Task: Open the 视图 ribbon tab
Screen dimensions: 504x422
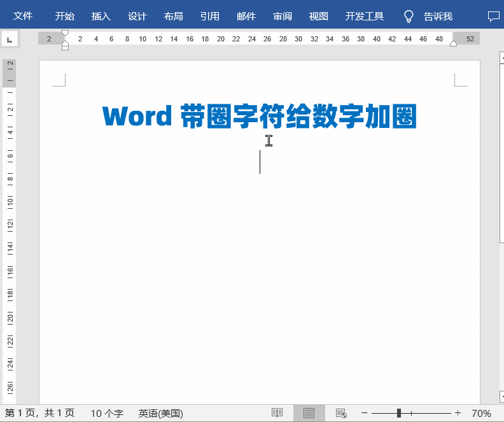Action: [x=319, y=16]
